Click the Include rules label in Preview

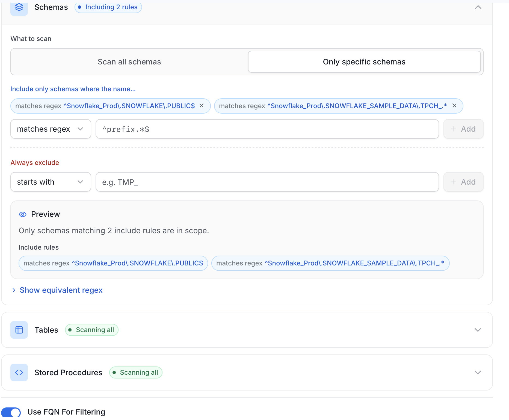tap(39, 247)
